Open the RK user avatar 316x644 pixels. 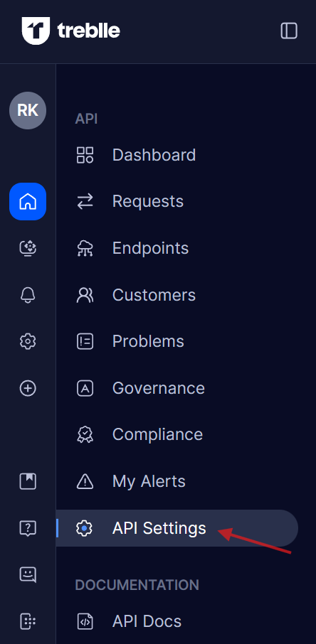coord(28,110)
